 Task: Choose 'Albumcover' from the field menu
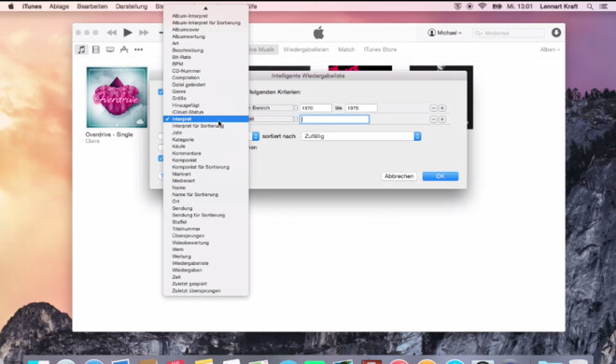(206, 30)
